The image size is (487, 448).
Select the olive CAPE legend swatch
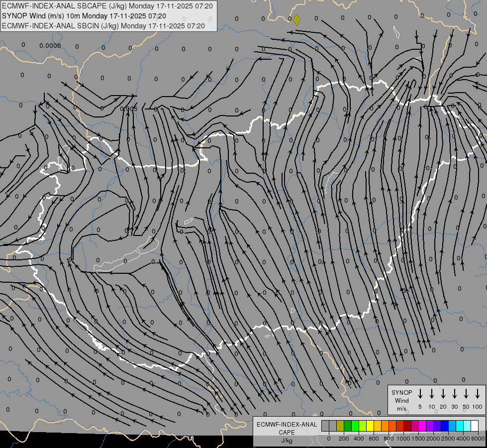pos(340,426)
